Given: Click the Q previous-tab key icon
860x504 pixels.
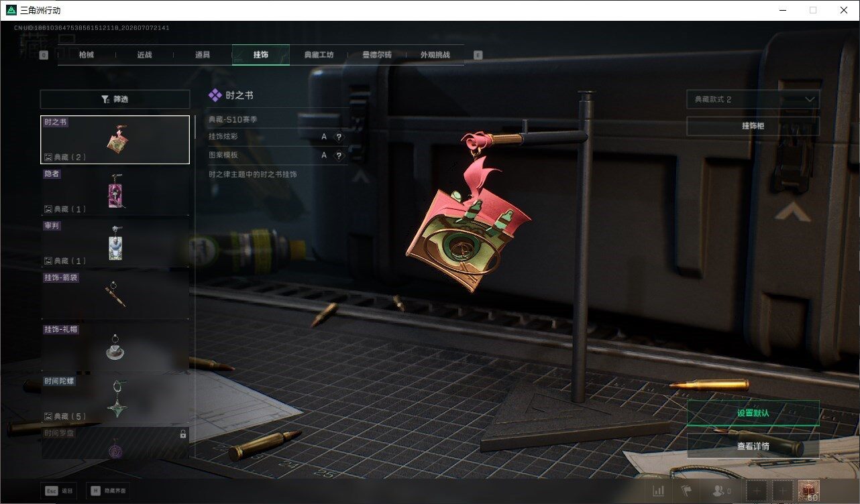Looking at the screenshot, I should 44,55.
